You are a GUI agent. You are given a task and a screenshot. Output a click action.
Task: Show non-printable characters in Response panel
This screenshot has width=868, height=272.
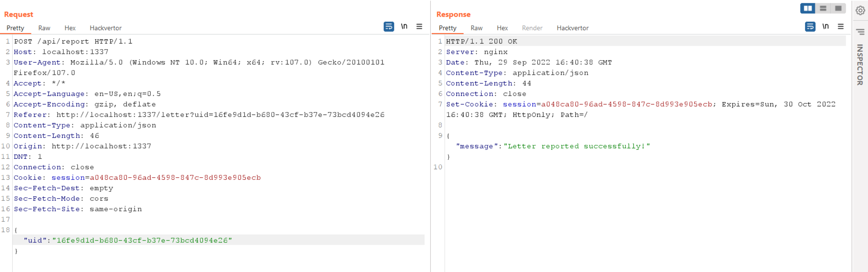[x=825, y=26]
